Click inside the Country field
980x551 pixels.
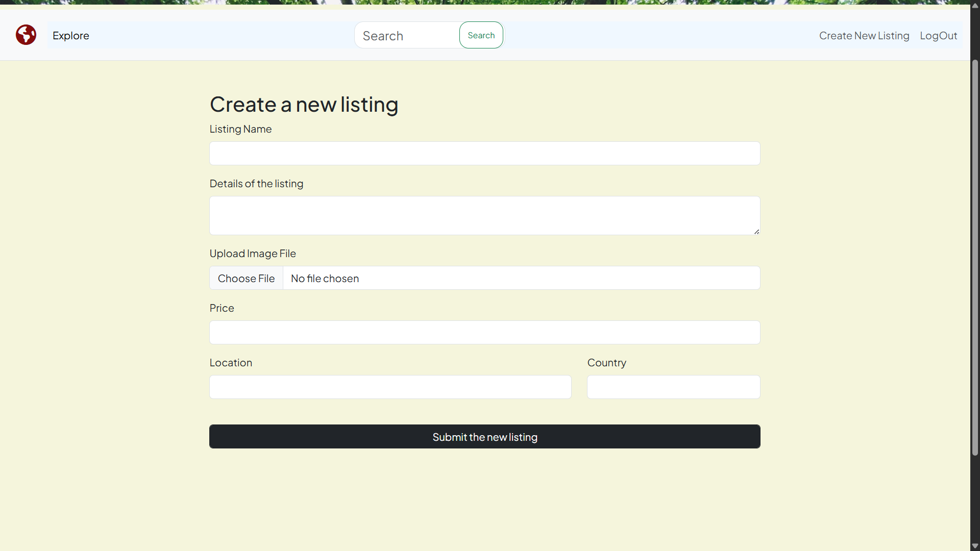(x=673, y=387)
